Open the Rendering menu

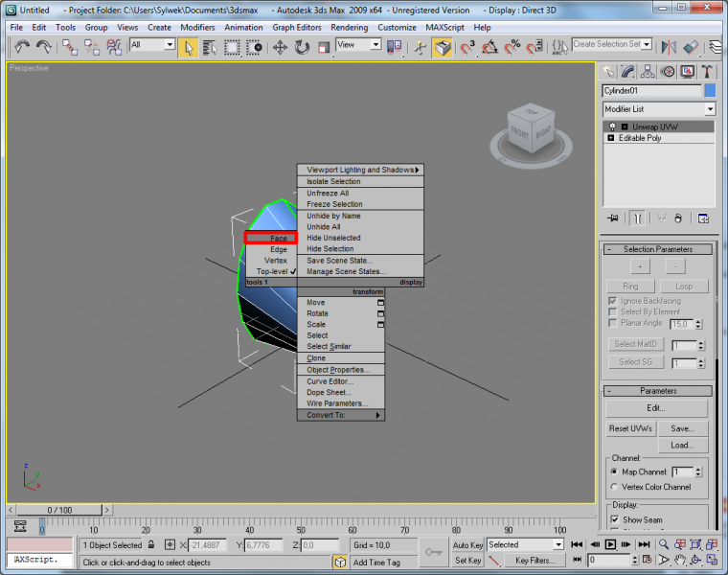pos(349,28)
